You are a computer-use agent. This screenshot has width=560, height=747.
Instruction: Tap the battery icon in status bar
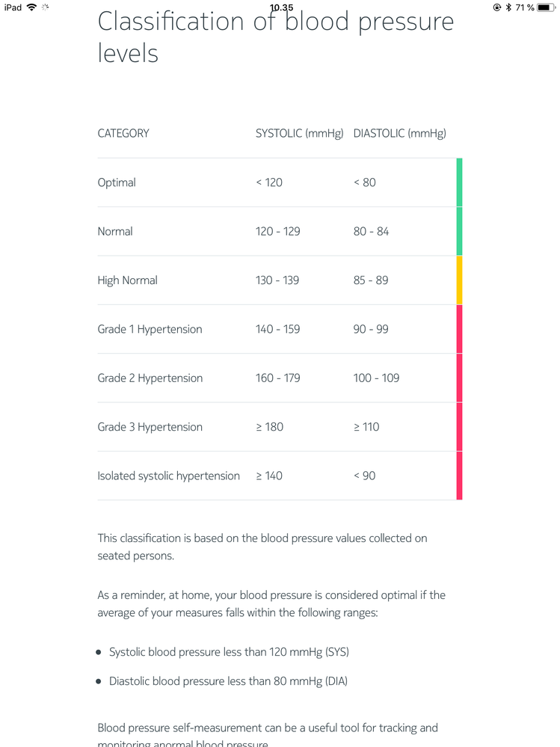[x=547, y=7]
